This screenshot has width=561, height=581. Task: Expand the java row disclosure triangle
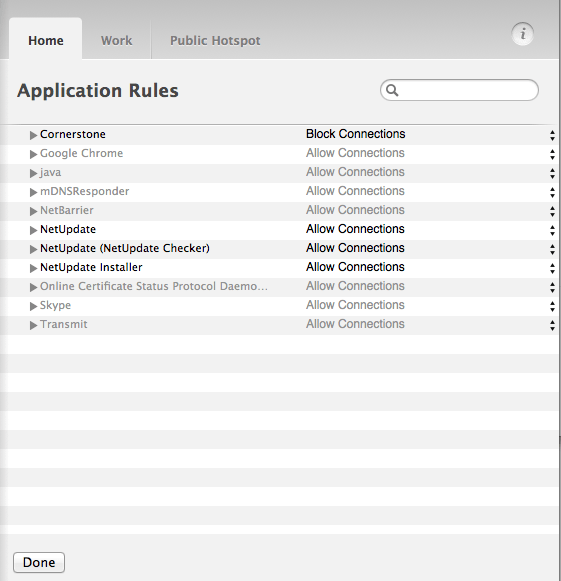point(33,173)
